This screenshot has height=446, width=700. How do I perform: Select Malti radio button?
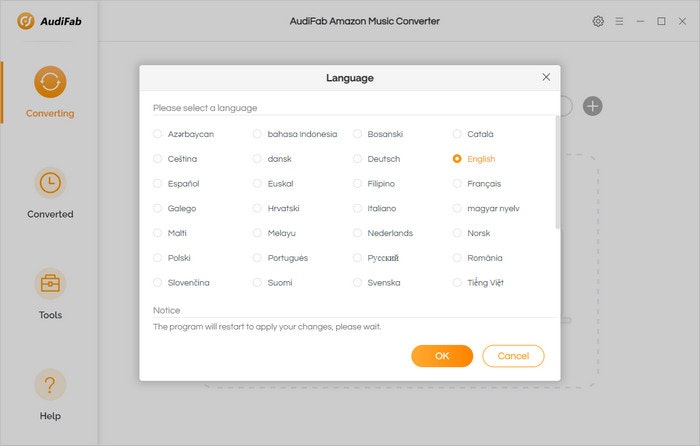[157, 233]
